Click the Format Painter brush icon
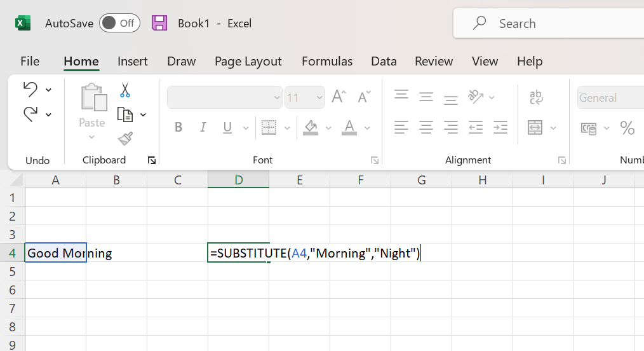The height and width of the screenshot is (351, 644). click(125, 138)
